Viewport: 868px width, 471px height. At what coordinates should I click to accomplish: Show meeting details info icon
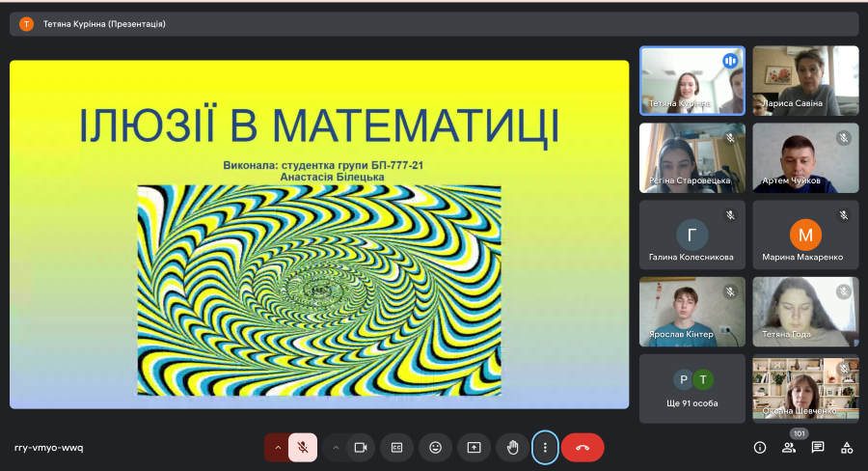pos(760,448)
